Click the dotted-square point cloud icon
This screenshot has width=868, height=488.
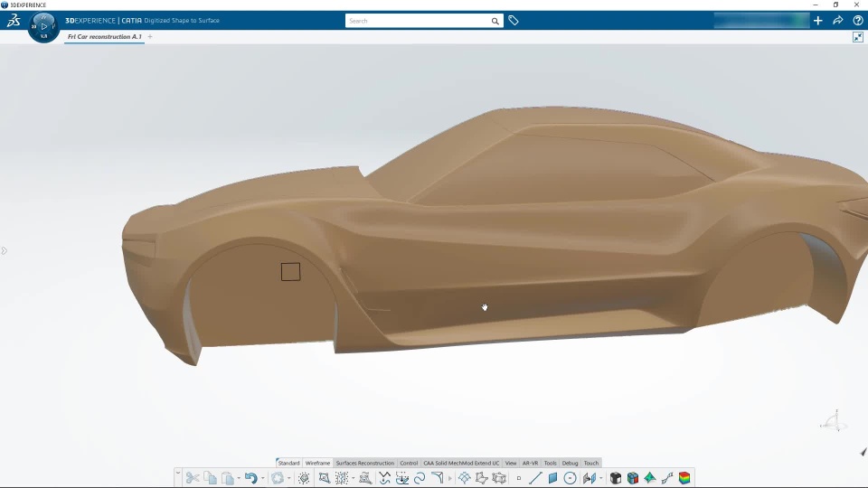(342, 478)
